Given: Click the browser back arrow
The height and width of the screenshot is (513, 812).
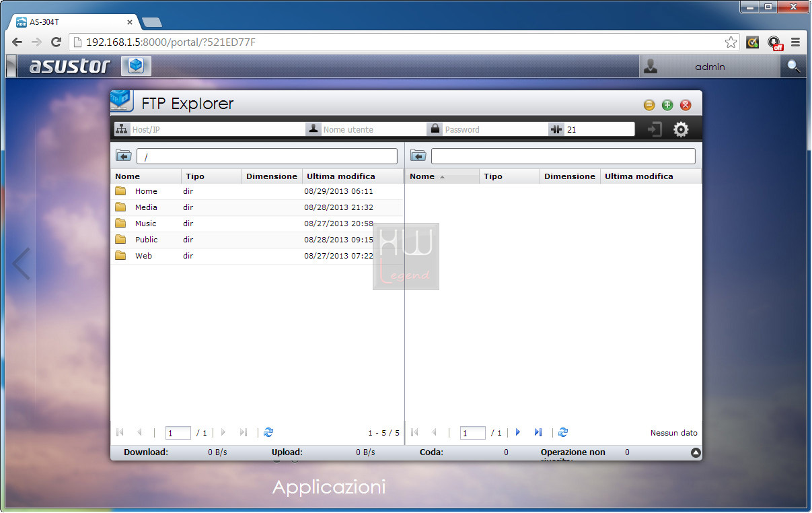Looking at the screenshot, I should tap(17, 42).
